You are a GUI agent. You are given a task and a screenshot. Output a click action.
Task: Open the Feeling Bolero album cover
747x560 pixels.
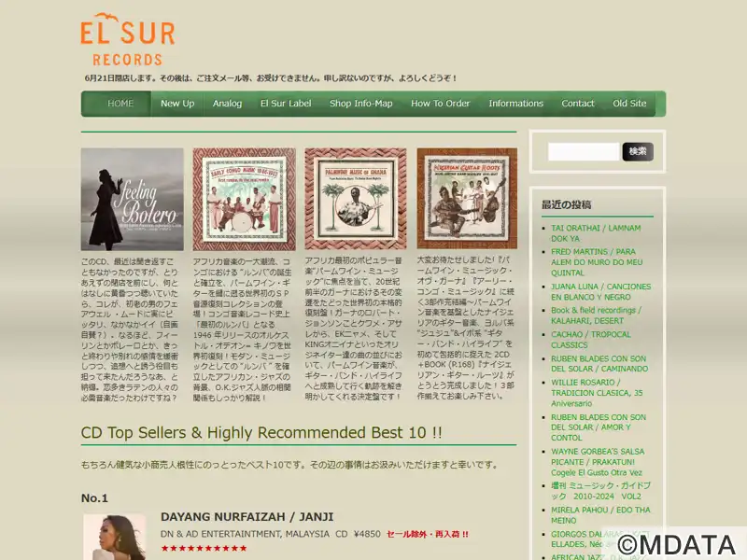coord(132,199)
